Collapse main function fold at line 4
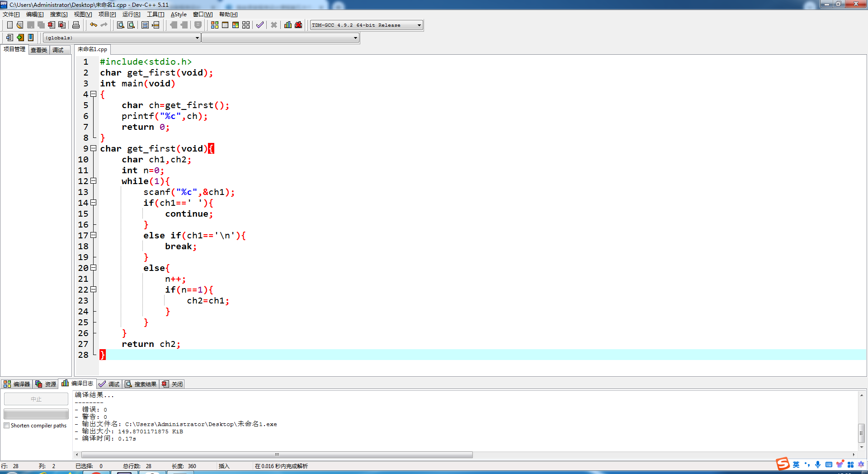Screen dimensions: 868x474 94,94
